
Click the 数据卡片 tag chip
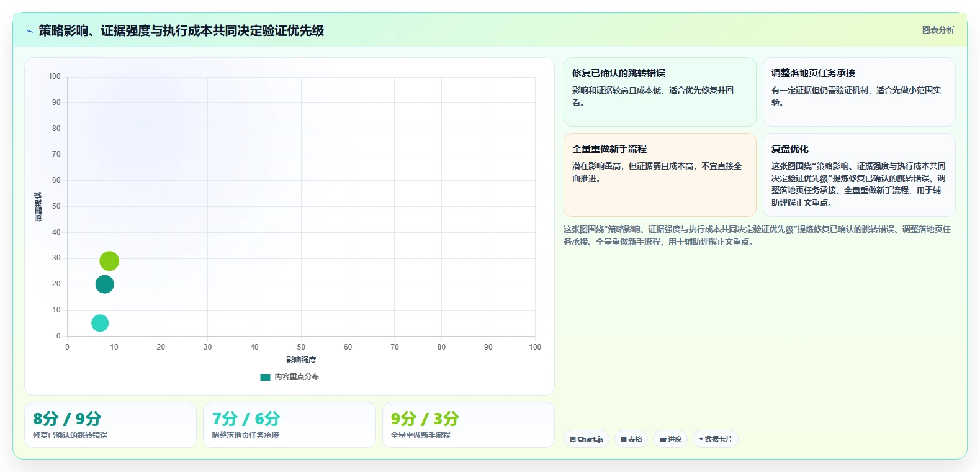tap(716, 439)
